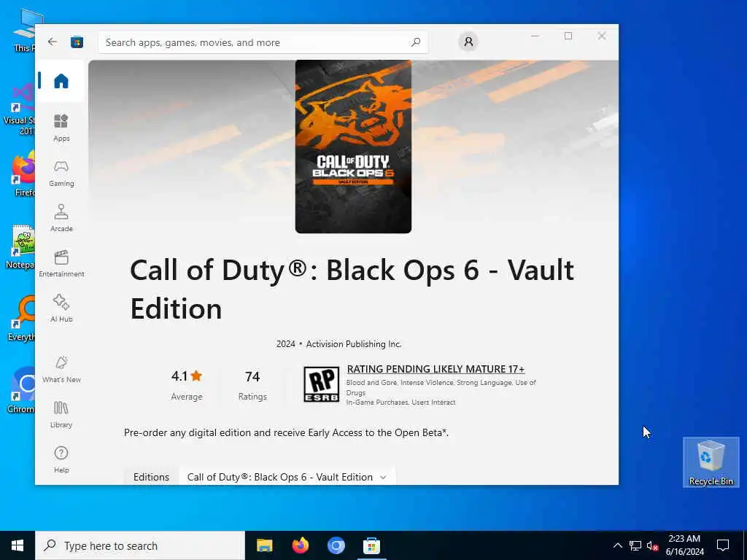
Task: Click the search magnifier in the Store
Action: tap(415, 42)
